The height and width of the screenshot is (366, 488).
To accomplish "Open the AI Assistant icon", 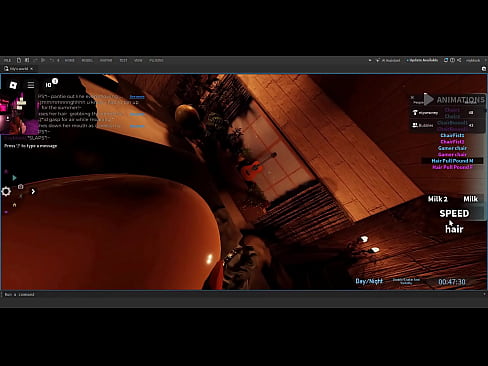I will pos(378,60).
